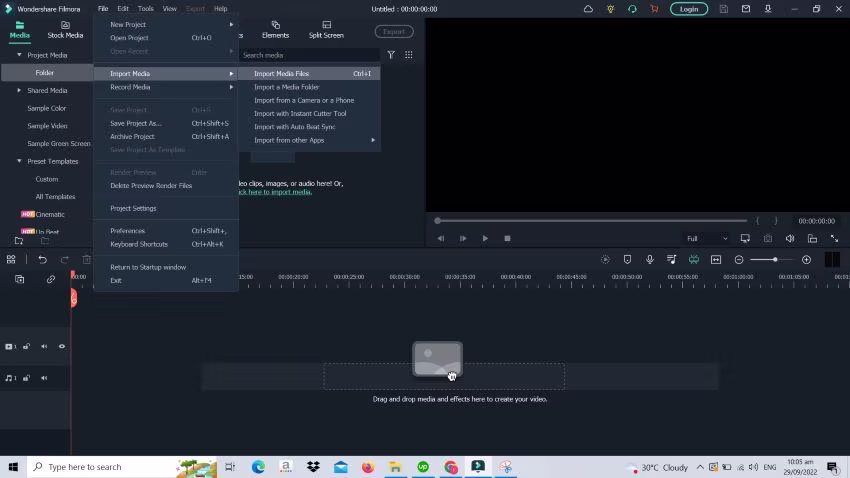Expand the New Project submenu

click(x=166, y=24)
